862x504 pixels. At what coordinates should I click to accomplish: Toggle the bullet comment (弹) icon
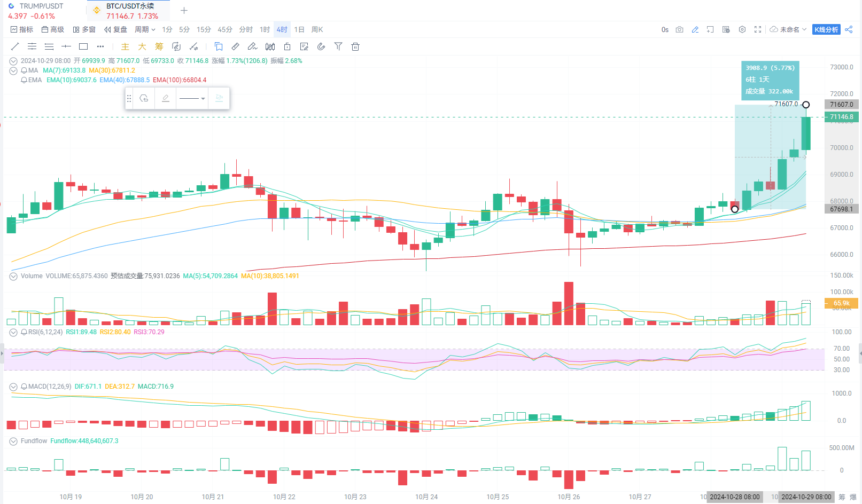pos(726,29)
